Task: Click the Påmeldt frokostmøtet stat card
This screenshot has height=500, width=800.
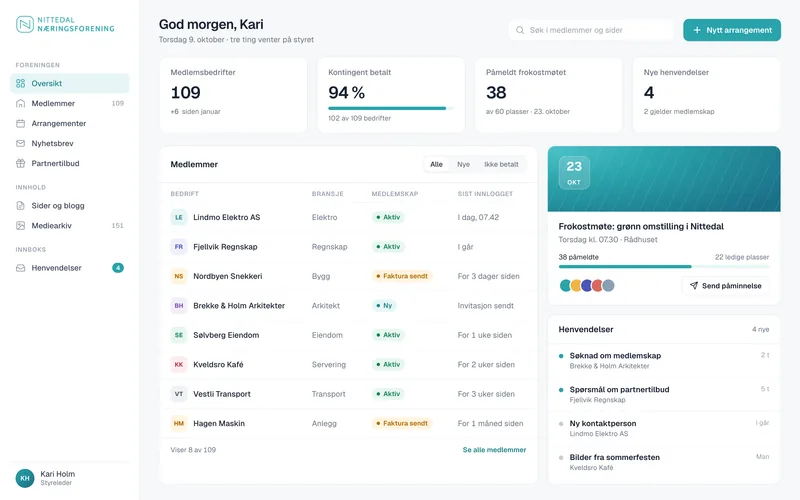Action: [x=548, y=95]
